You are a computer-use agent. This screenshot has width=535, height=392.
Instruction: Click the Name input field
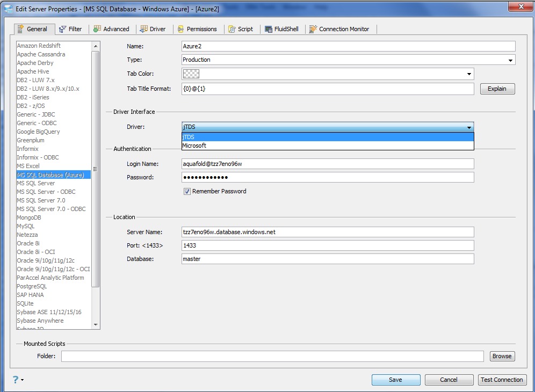pos(349,46)
